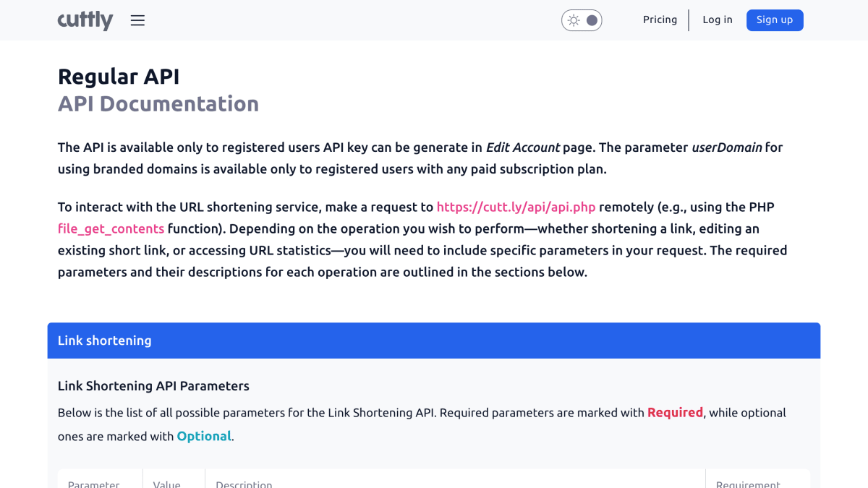Select the Requirement column header

748,484
